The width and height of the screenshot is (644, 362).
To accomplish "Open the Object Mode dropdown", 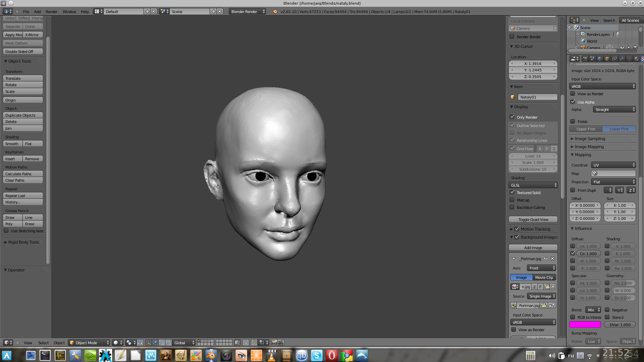I will click(x=89, y=343).
